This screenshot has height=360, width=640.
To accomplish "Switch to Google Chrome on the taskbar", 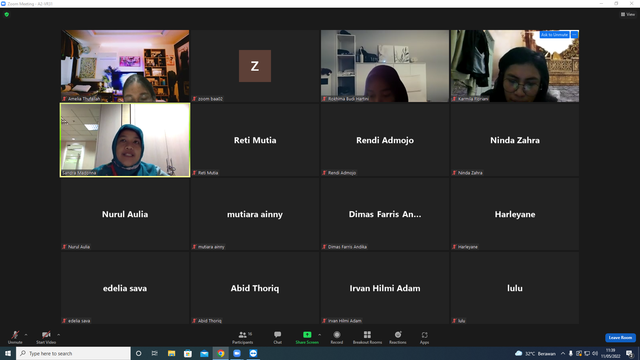I will [220, 353].
